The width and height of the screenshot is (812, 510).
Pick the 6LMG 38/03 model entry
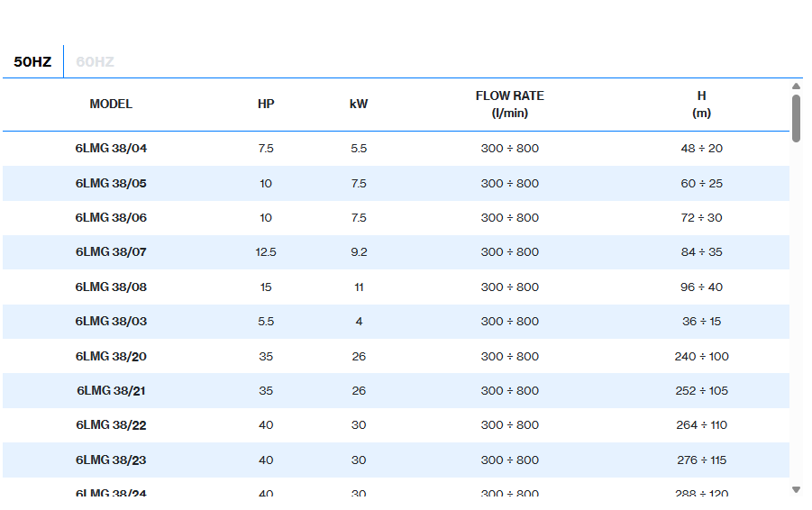tap(111, 322)
